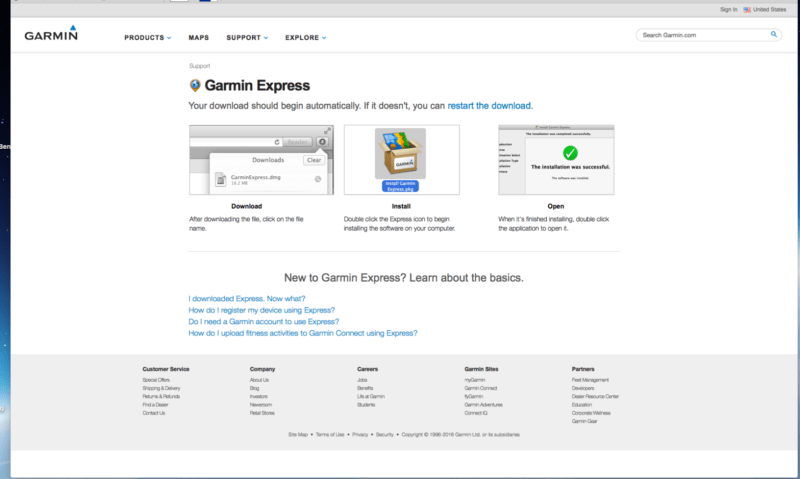This screenshot has height=479, width=800.
Task: Click Newsroom footer link
Action: (x=261, y=405)
